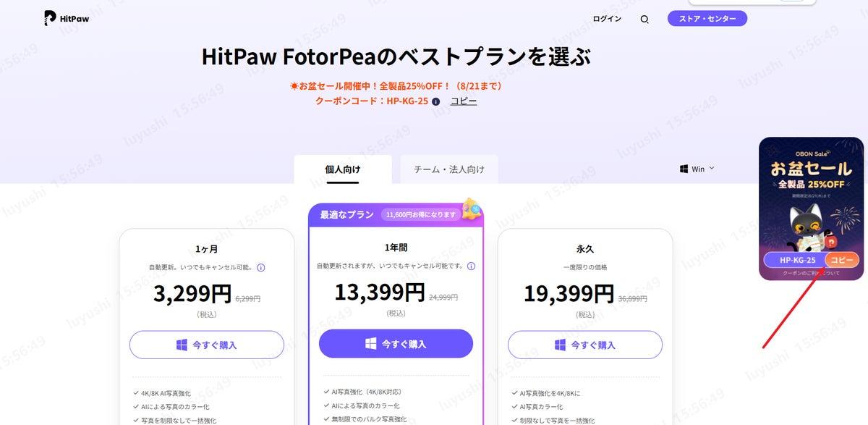Select the 個人向け tab
The image size is (868, 425).
(x=343, y=169)
